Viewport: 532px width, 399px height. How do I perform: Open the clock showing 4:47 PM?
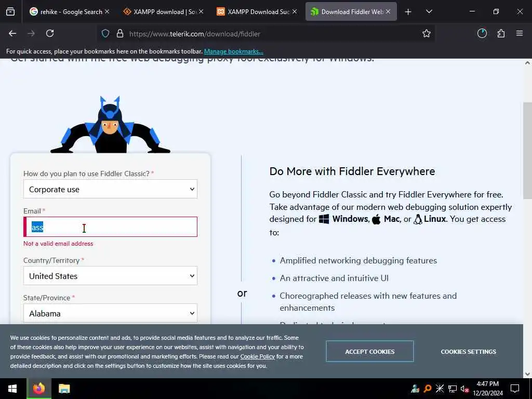(x=488, y=389)
